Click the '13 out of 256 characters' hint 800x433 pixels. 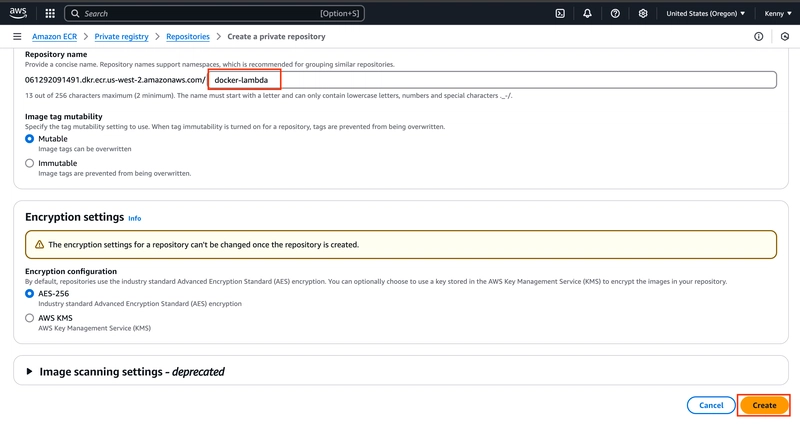[x=268, y=95]
